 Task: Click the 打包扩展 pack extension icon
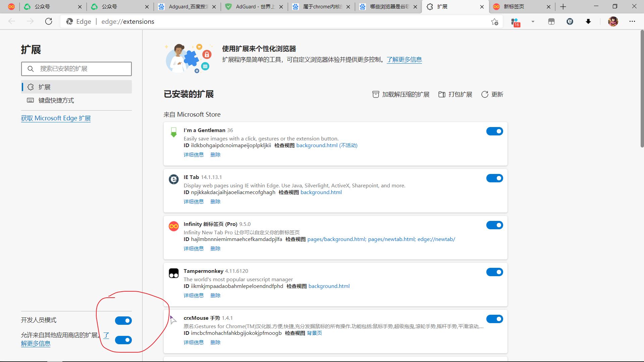pos(442,94)
